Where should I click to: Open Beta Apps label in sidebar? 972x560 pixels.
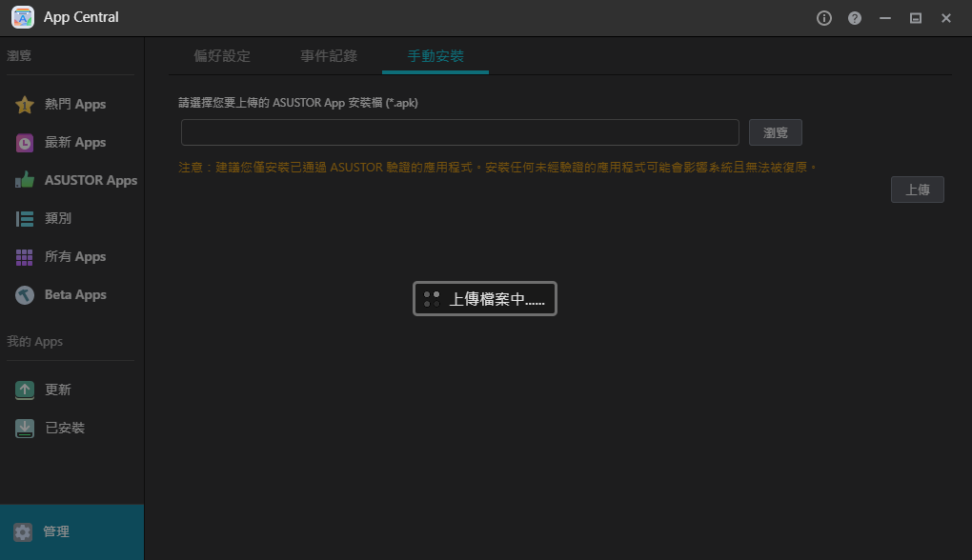pos(75,294)
